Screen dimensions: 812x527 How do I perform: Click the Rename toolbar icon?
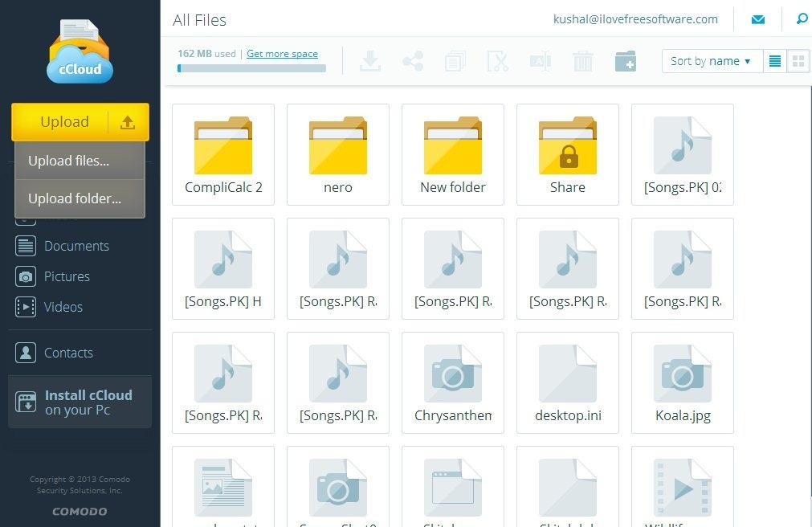540,61
